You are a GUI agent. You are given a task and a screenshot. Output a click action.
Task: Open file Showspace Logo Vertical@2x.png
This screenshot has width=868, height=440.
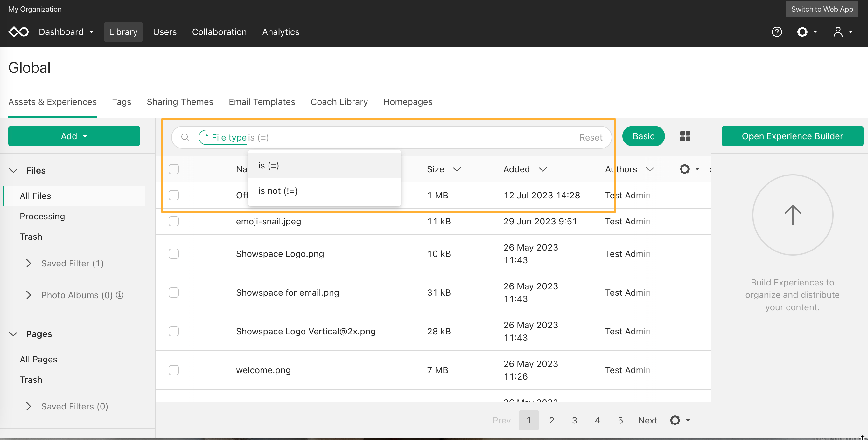306,331
